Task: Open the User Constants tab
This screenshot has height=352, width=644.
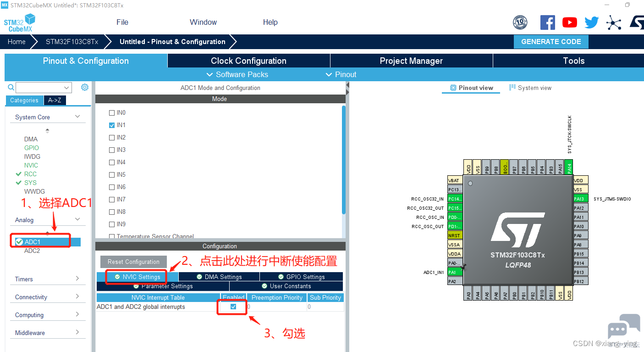Action: [x=286, y=286]
